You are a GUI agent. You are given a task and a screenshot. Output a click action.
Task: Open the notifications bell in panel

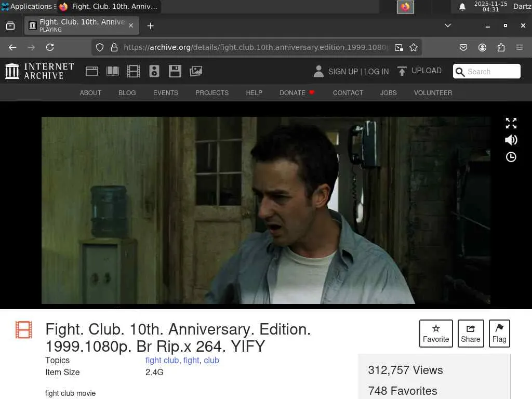click(462, 7)
